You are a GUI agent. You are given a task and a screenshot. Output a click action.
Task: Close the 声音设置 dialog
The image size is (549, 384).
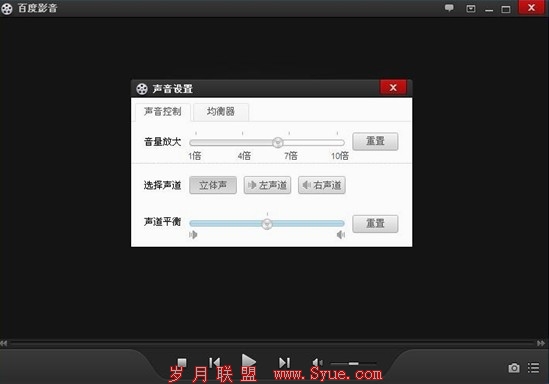point(393,88)
